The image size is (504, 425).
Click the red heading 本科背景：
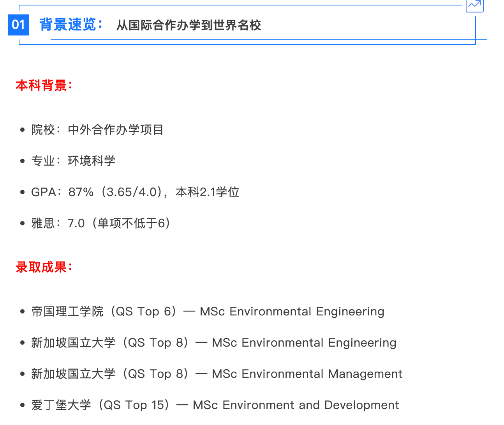tap(44, 85)
